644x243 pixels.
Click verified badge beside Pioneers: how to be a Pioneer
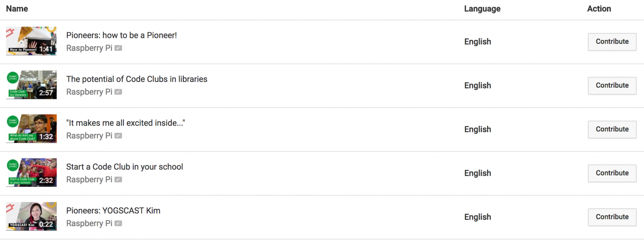[x=118, y=48]
